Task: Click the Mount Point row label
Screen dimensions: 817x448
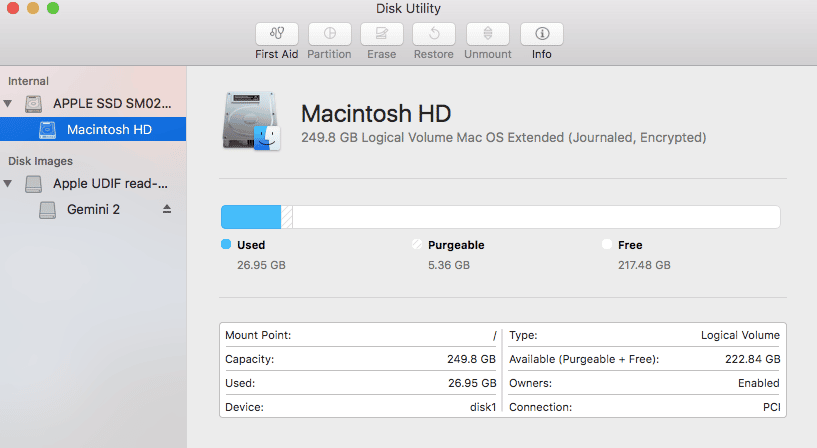Action: click(258, 335)
